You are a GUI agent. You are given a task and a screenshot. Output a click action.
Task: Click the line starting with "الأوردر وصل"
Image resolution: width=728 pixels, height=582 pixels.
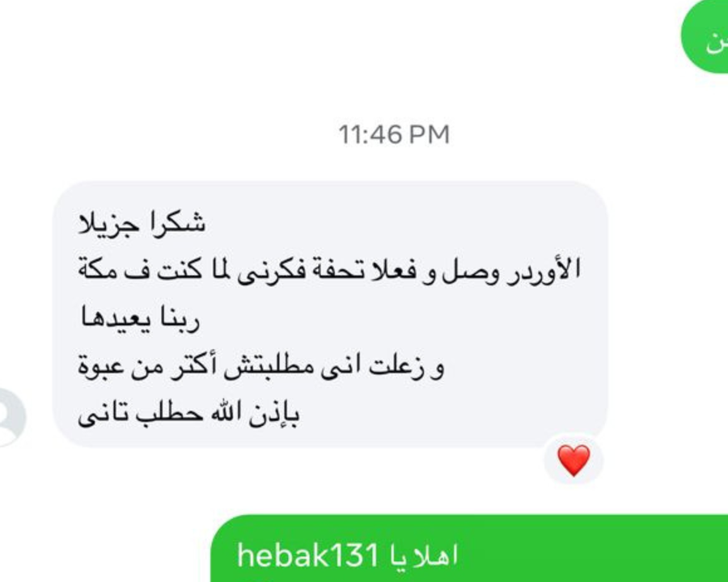(x=329, y=271)
